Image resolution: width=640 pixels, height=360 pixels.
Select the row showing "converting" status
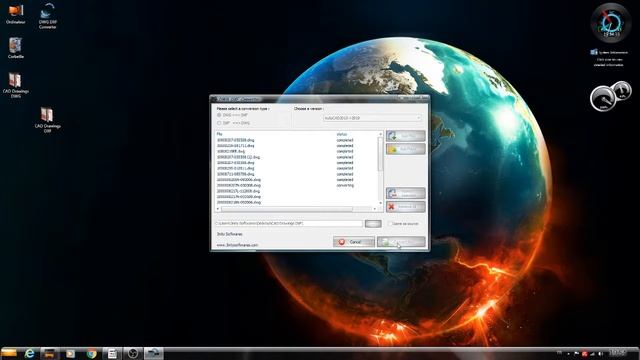[x=297, y=185]
